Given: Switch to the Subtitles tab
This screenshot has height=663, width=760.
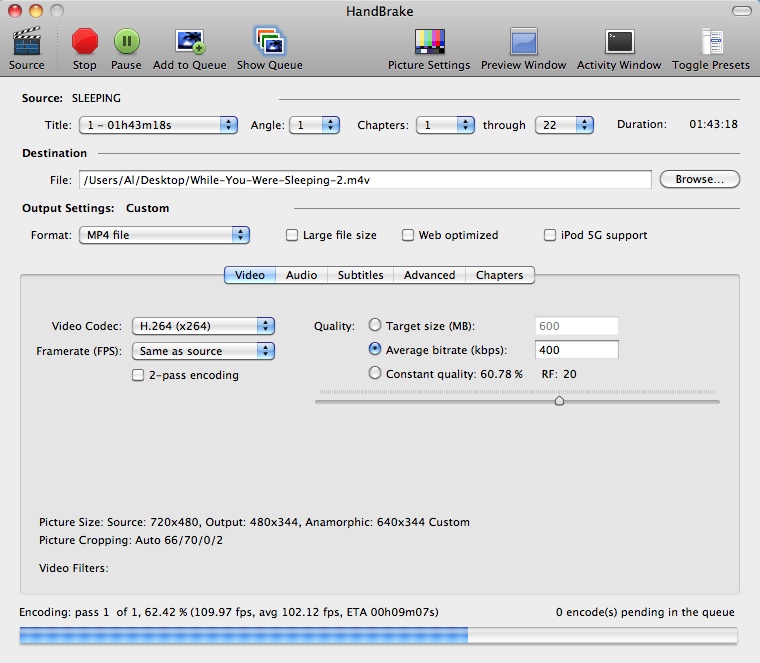Looking at the screenshot, I should [360, 275].
